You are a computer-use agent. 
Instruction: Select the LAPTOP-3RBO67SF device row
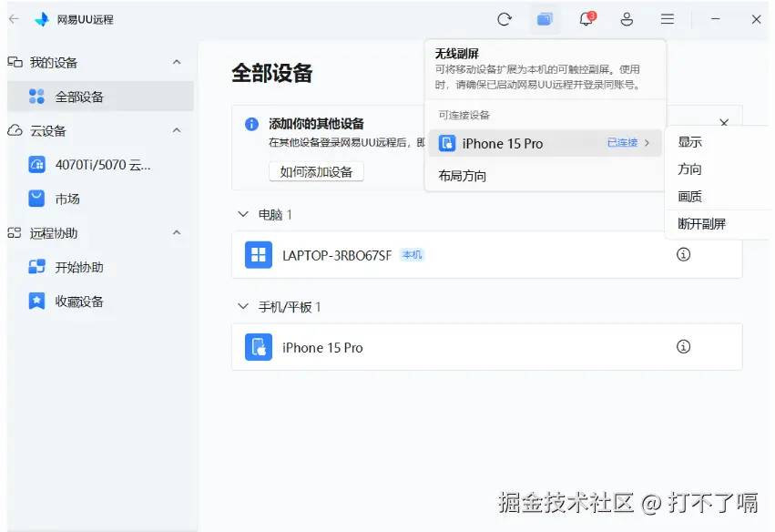pos(487,255)
